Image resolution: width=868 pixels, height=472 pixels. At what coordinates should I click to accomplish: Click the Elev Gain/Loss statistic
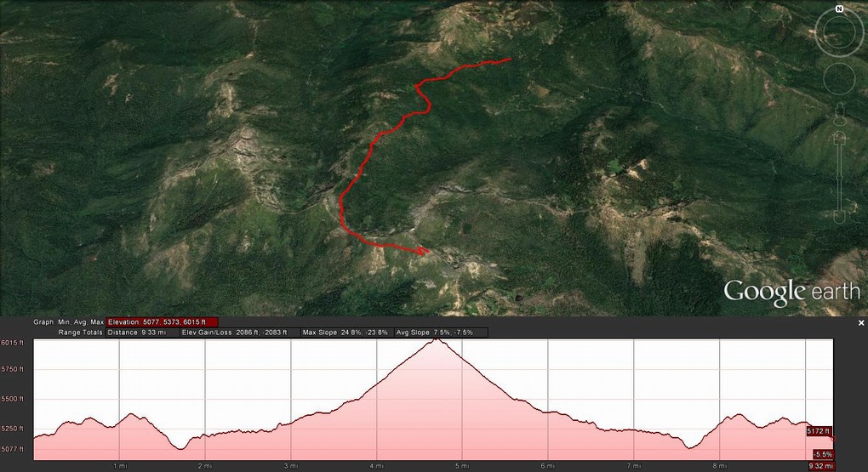click(x=235, y=333)
